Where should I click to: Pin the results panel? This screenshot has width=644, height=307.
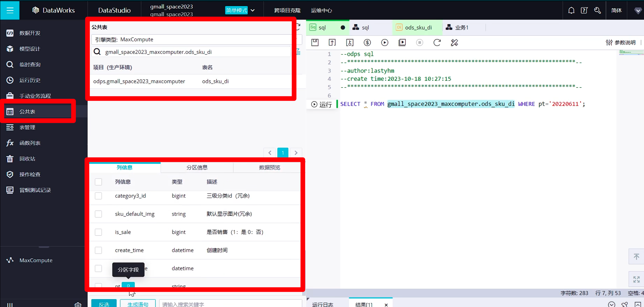pos(624,304)
